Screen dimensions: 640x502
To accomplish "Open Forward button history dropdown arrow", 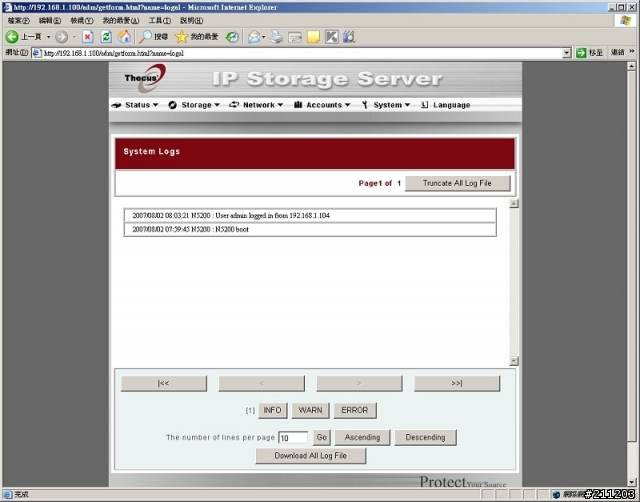I will coord(74,37).
